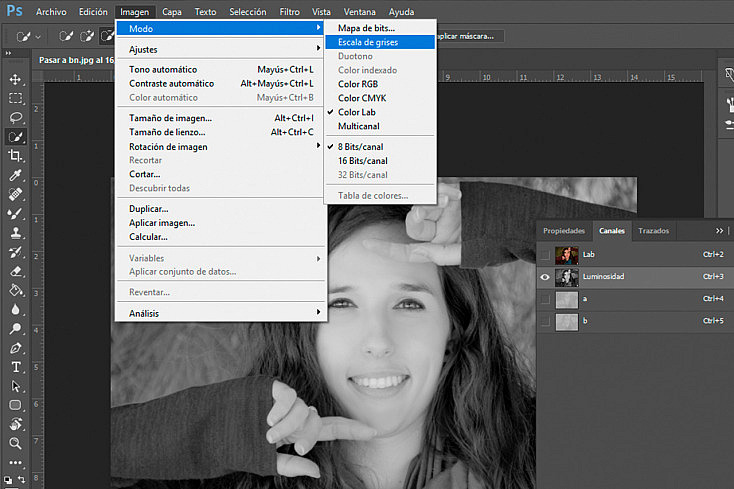734x489 pixels.
Task: Open the Ventana menu
Action: 360,12
